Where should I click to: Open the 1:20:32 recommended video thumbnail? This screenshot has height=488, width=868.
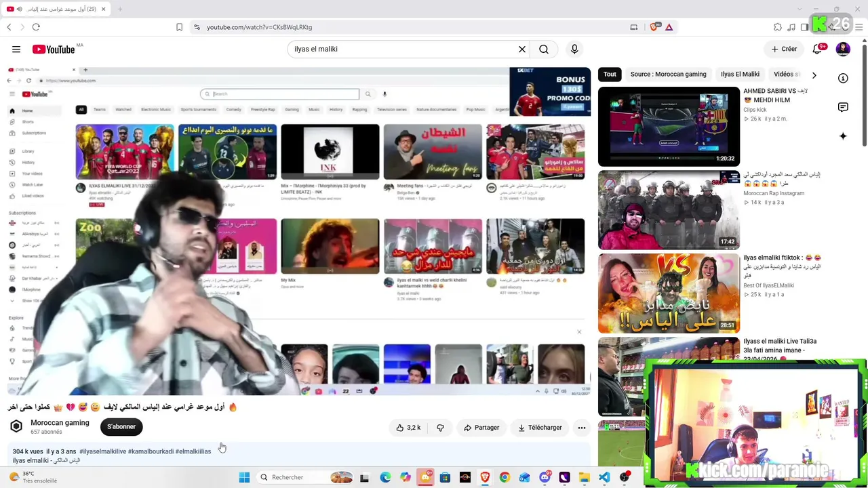pyautogui.click(x=669, y=126)
